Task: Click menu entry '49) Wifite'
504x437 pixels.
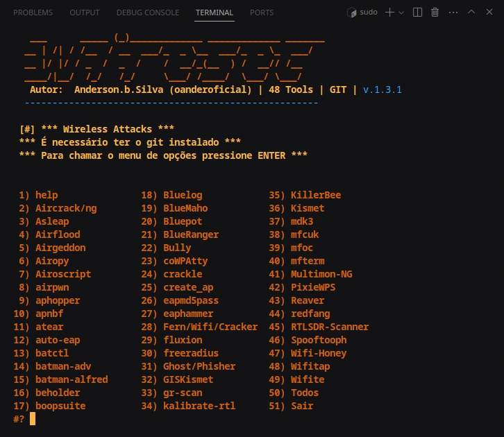Action: click(x=296, y=379)
